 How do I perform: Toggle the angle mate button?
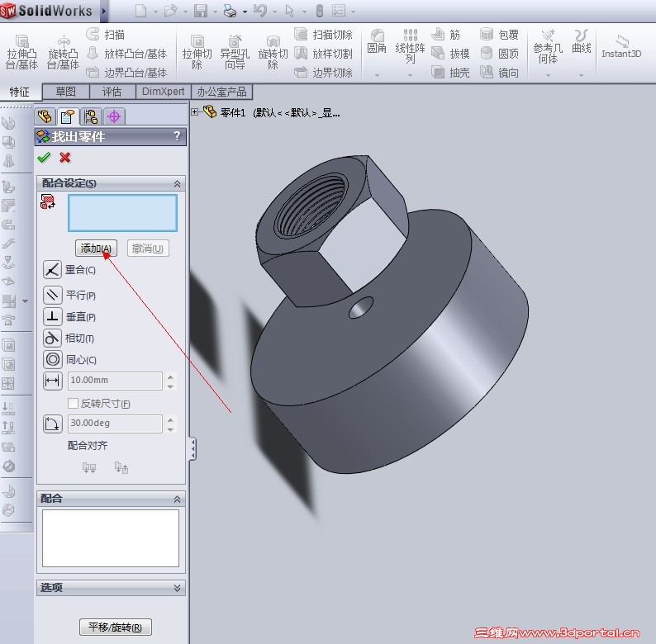tap(52, 424)
